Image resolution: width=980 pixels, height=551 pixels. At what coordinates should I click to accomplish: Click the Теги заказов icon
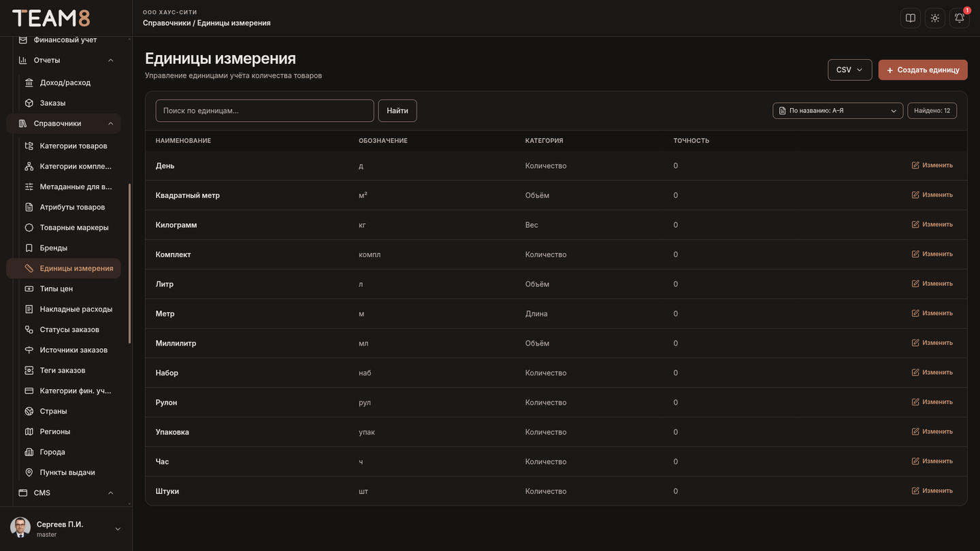click(x=29, y=370)
